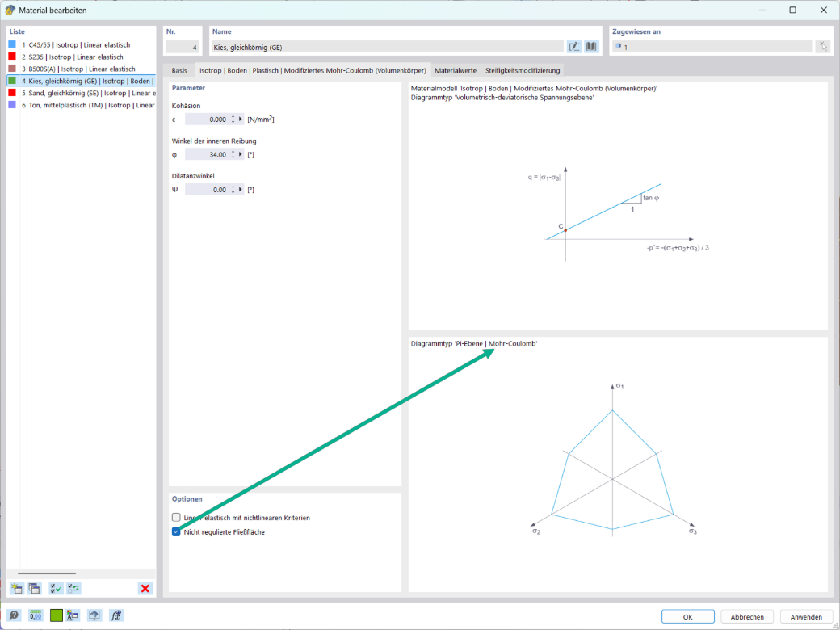This screenshot has width=840, height=630.
Task: Select all materials with check-all icon
Action: [x=56, y=588]
